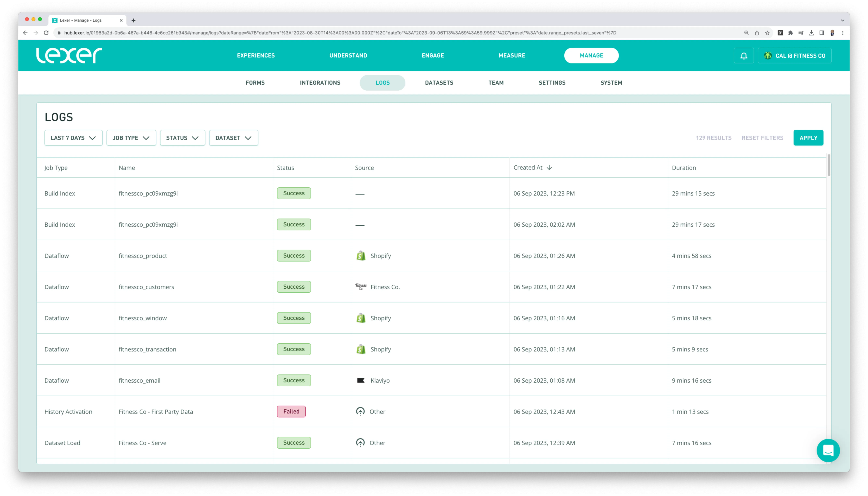Open the Job Type filter dropdown
Screen dimensions: 868x496
coord(131,138)
